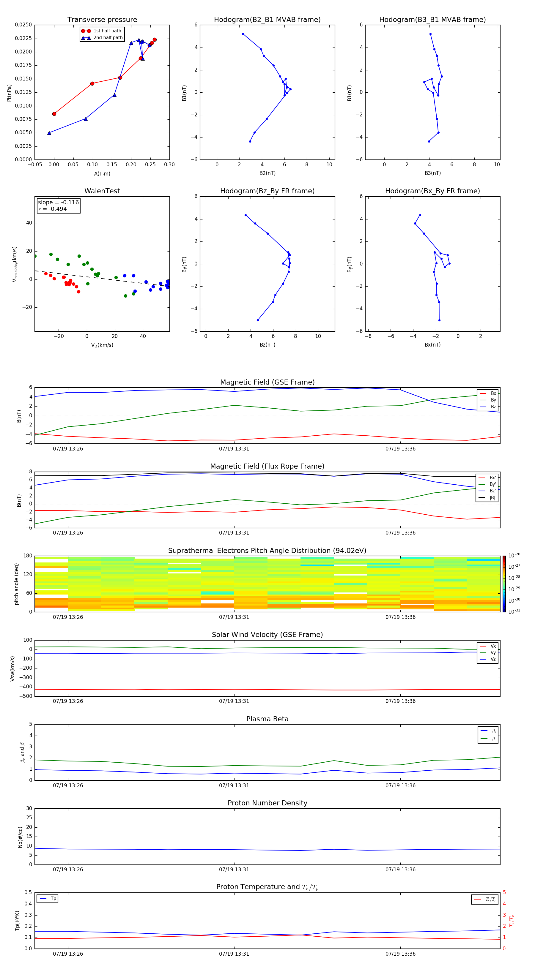The height and width of the screenshot is (980, 535).
Task: Click the 'B3(nT)' x-axis label
Action: tap(432, 173)
